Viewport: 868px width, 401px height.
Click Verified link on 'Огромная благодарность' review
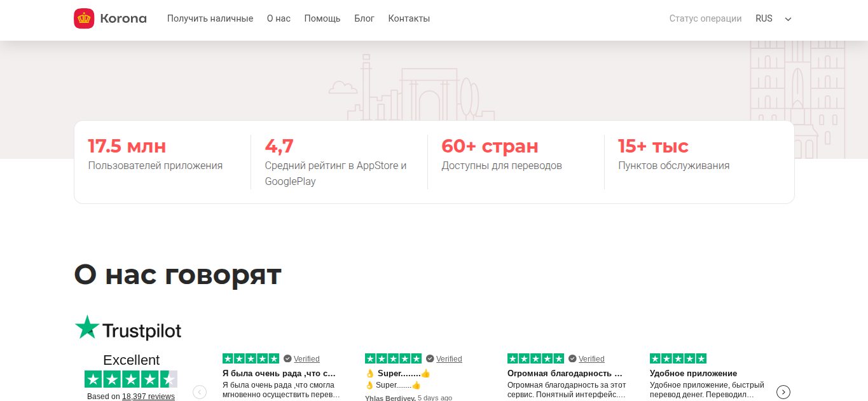(x=591, y=358)
